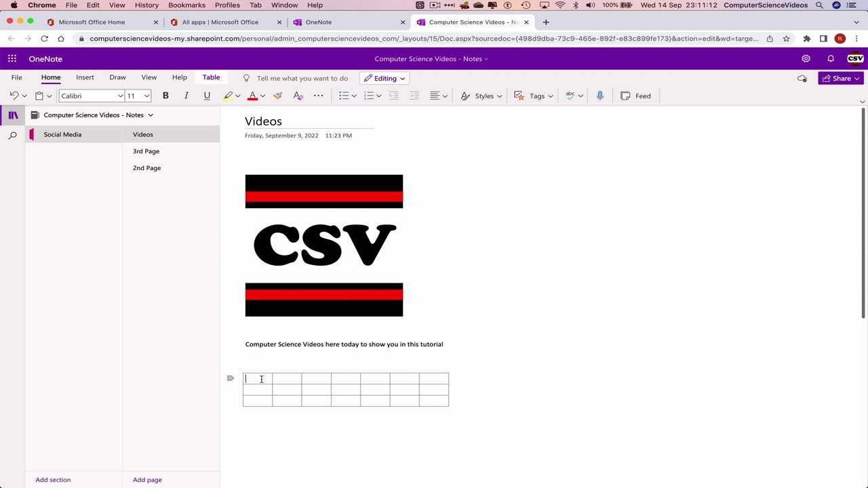Click the numbered list icon
The image size is (868, 488).
tap(369, 96)
